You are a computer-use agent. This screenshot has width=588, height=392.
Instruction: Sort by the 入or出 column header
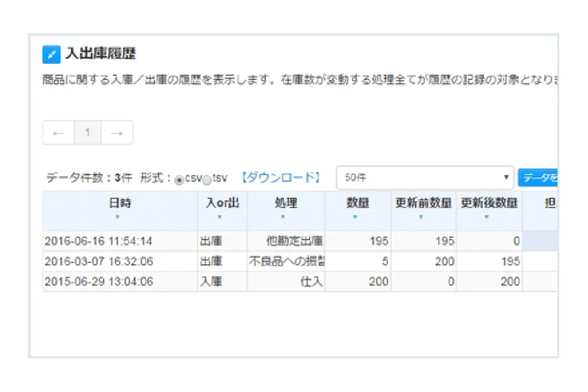point(222,211)
